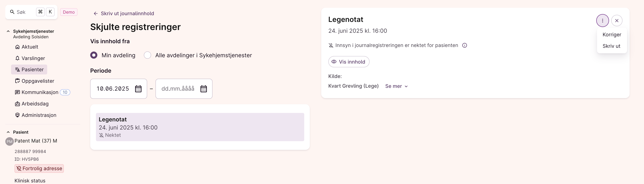Click the info icon beside denied access notice
The width and height of the screenshot is (644, 184).
pyautogui.click(x=464, y=45)
